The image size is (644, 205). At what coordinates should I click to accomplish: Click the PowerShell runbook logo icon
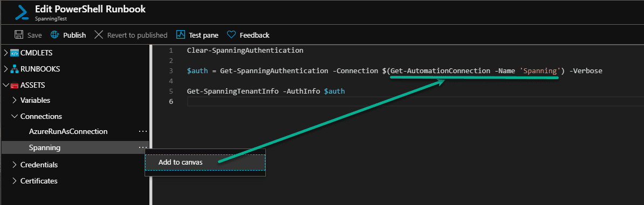point(21,13)
